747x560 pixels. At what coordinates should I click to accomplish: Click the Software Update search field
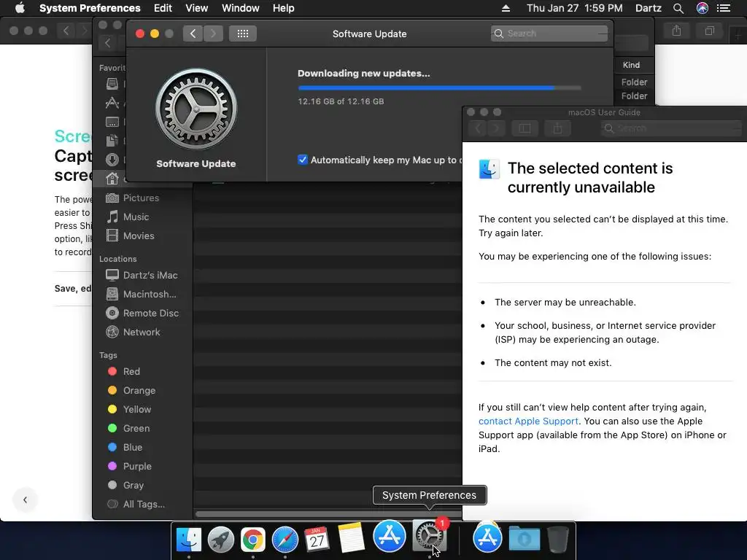tap(549, 34)
